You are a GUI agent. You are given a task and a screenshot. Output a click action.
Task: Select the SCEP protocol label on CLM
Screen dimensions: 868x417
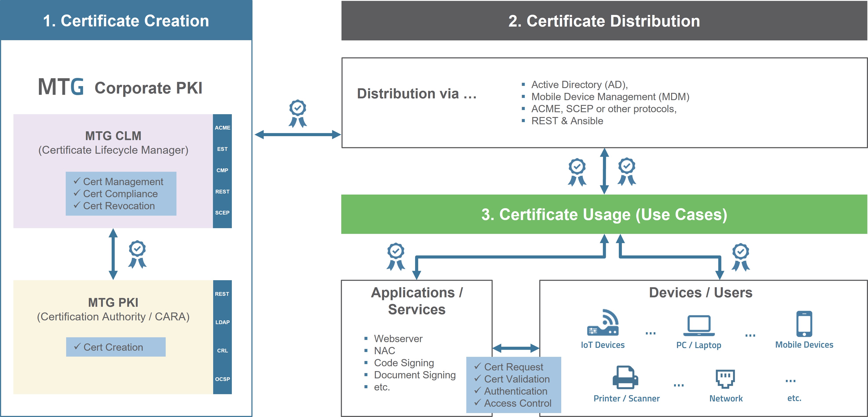pos(222,213)
